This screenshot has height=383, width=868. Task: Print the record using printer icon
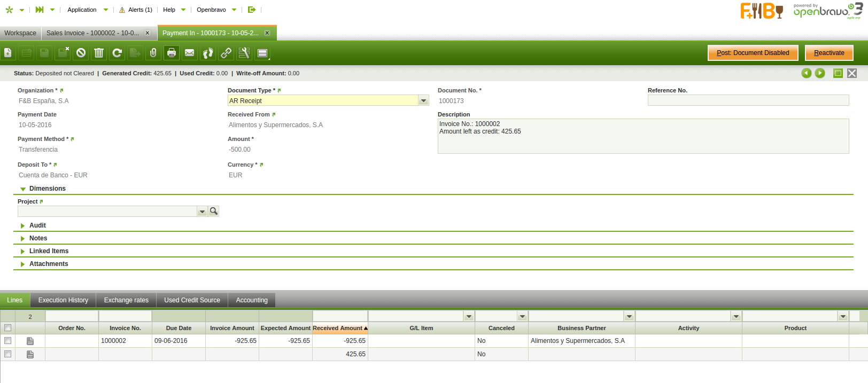[172, 53]
